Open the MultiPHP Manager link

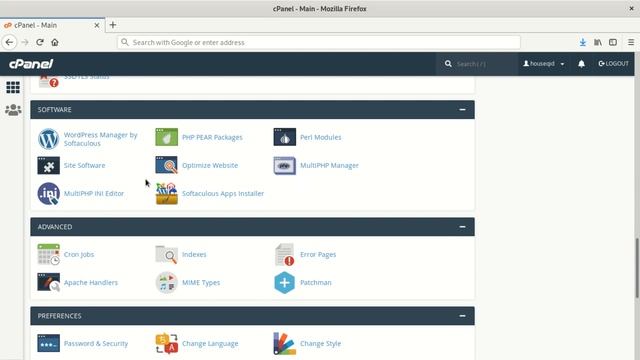point(329,165)
